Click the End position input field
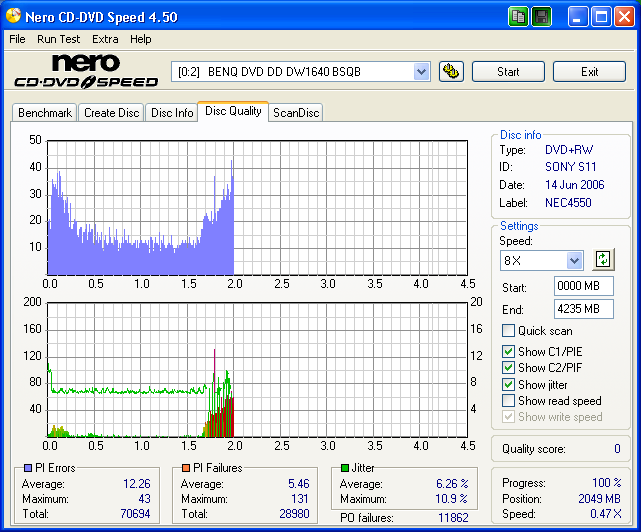 (583, 309)
